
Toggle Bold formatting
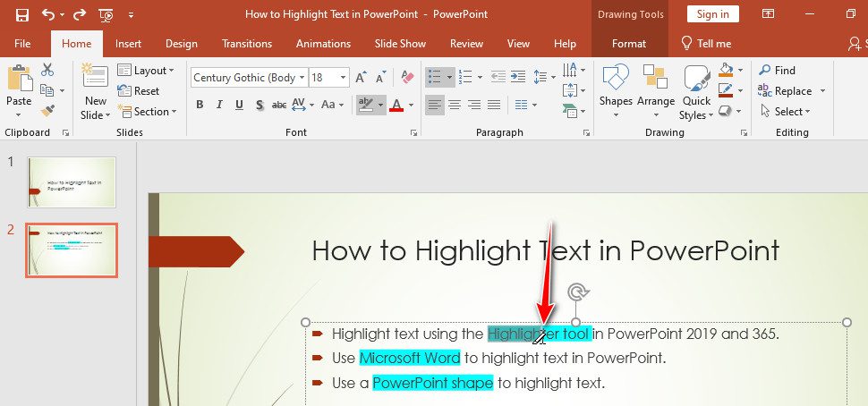click(200, 105)
